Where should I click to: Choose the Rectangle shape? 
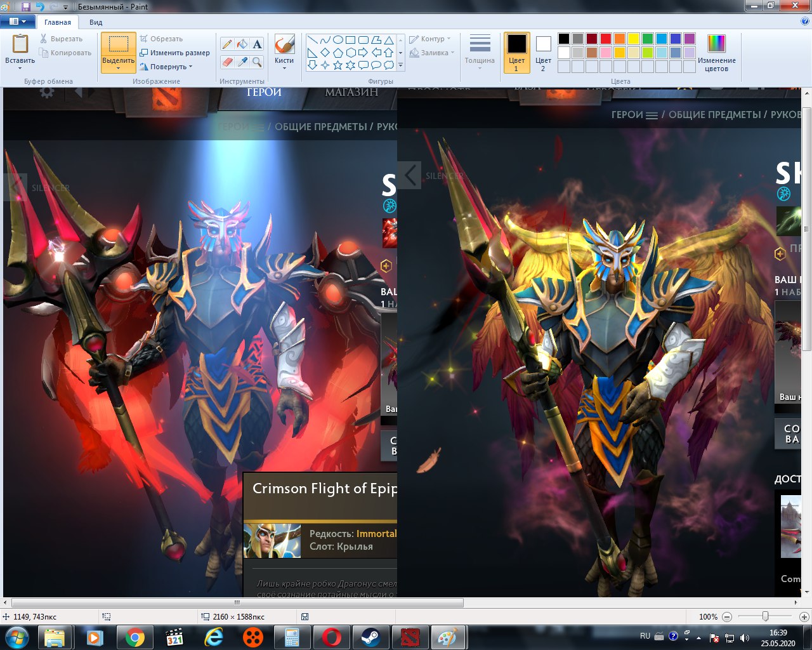pyautogui.click(x=350, y=40)
